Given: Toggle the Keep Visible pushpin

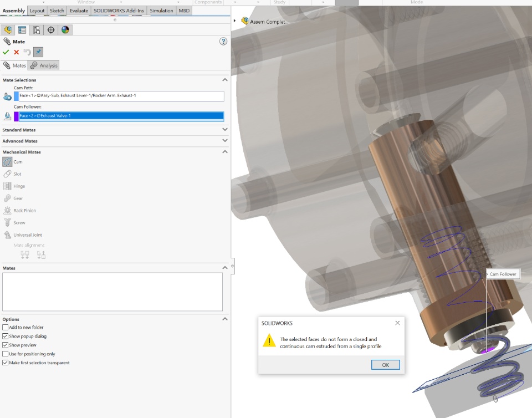Looking at the screenshot, I should click(38, 52).
